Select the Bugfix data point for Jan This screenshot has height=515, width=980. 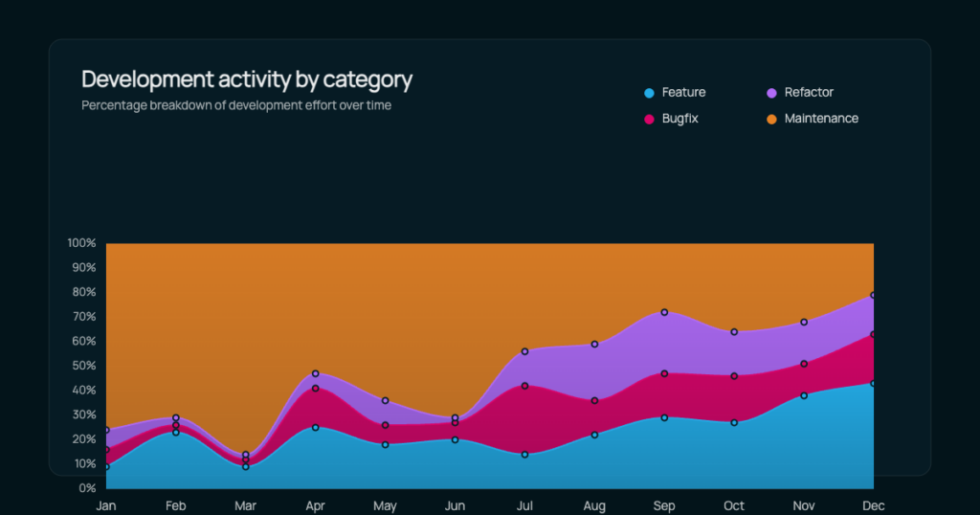pos(106,450)
